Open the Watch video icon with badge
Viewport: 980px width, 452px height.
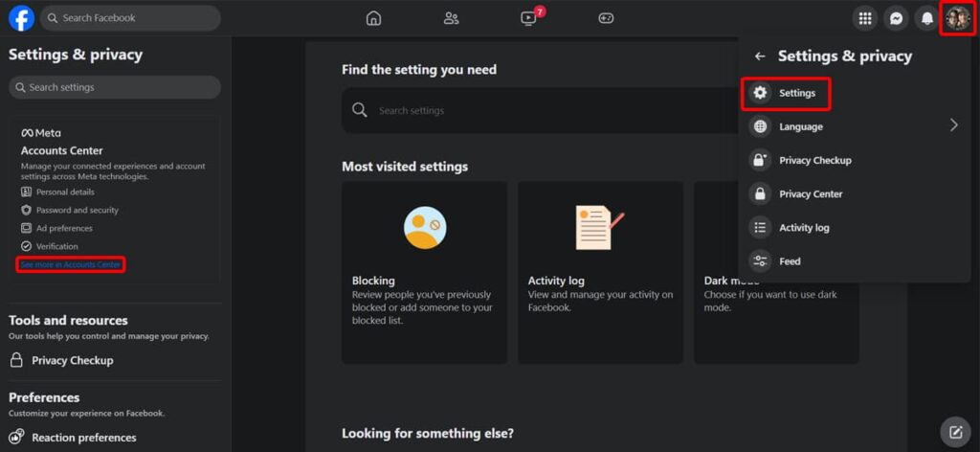528,18
